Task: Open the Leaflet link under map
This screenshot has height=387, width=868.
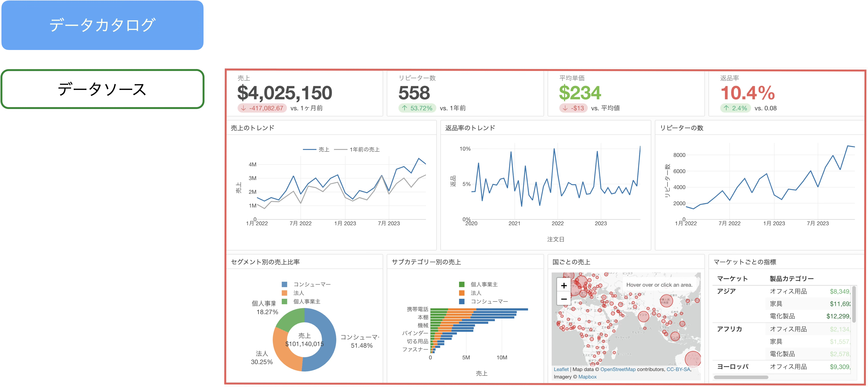Action: (561, 369)
